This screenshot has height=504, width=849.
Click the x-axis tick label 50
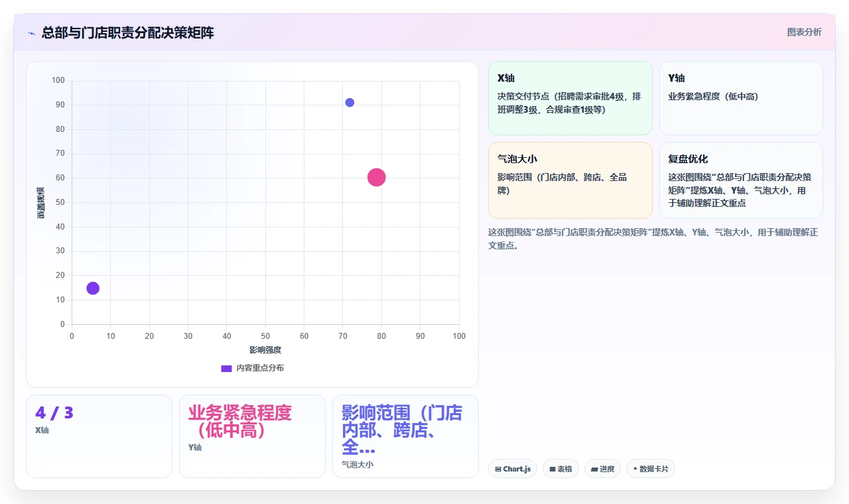tap(265, 336)
